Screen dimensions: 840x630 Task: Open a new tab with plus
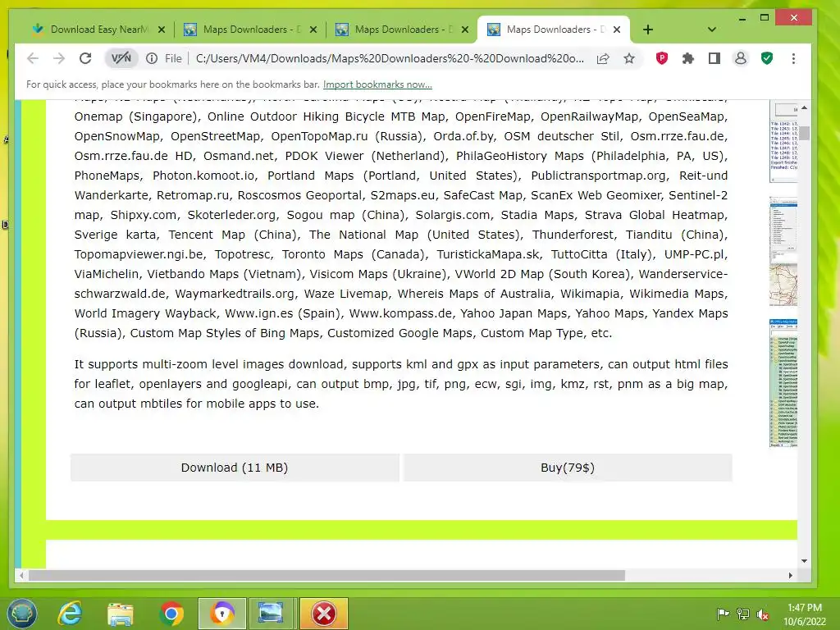[648, 30]
